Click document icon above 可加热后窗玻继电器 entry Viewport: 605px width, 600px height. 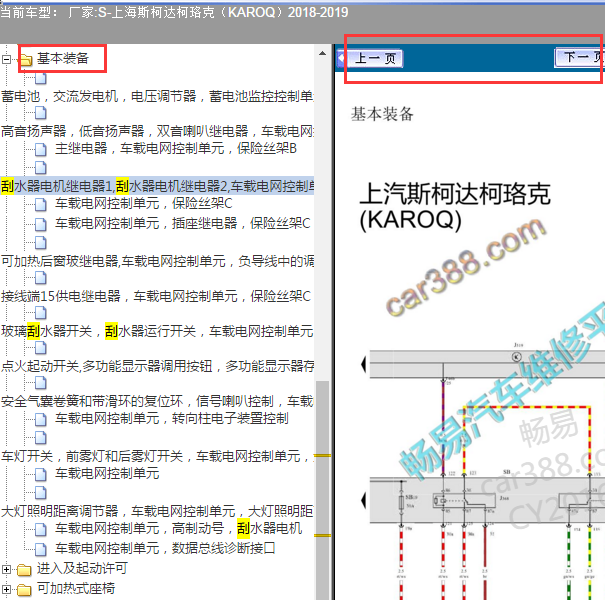click(41, 243)
